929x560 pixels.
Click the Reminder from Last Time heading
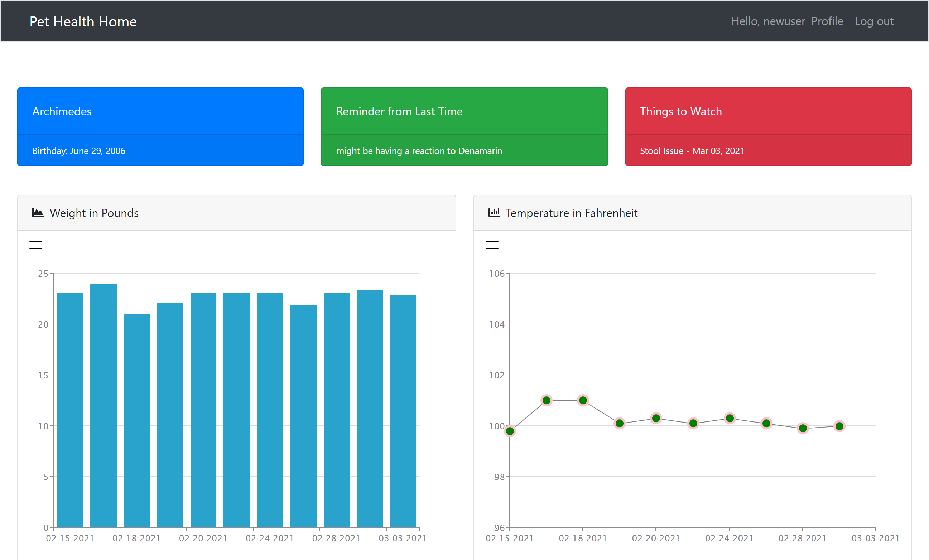(x=399, y=111)
